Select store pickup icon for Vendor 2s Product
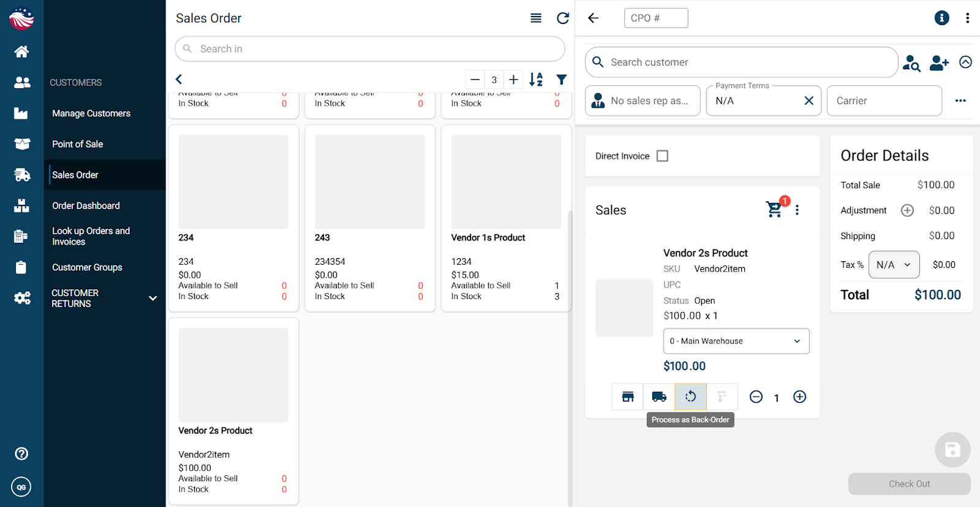This screenshot has width=980, height=507. click(628, 397)
